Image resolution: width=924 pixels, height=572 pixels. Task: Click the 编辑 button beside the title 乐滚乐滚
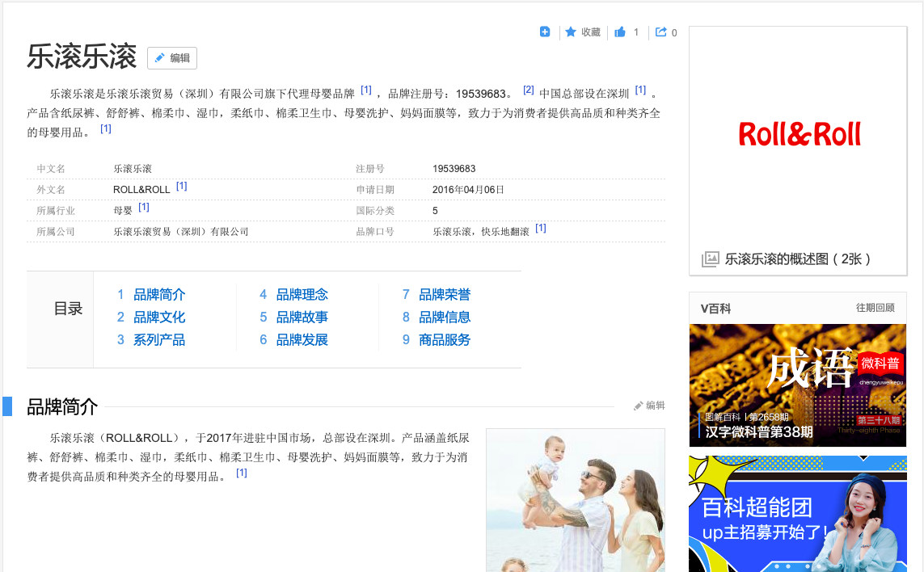coord(172,57)
